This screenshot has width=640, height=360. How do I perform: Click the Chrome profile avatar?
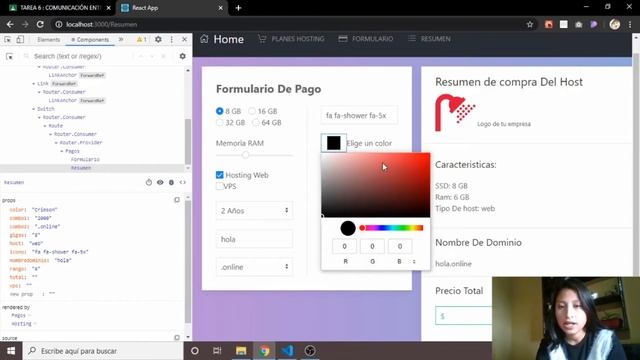[615, 24]
